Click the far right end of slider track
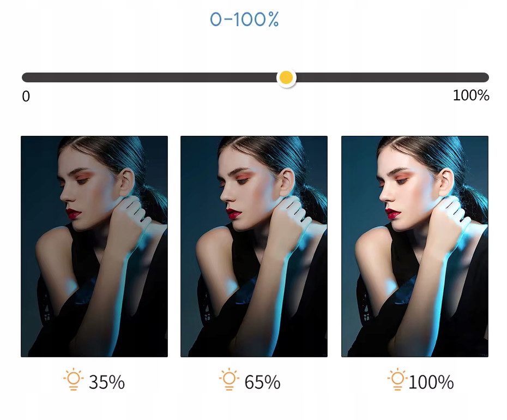Viewport: 507px width, 420px height. [484, 77]
